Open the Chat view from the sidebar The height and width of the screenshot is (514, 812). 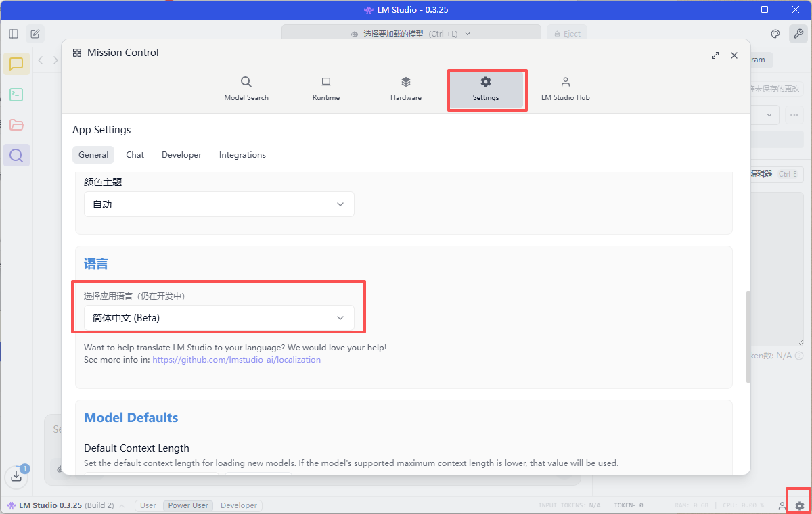(16, 64)
